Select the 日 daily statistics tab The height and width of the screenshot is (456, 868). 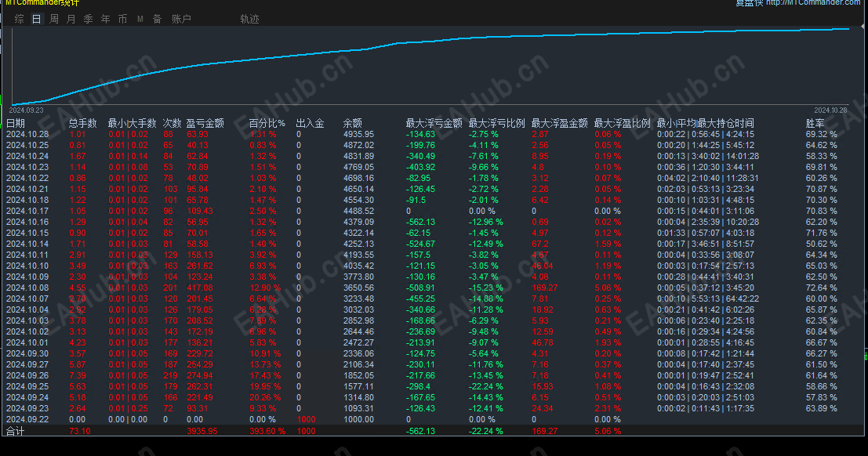(37, 19)
